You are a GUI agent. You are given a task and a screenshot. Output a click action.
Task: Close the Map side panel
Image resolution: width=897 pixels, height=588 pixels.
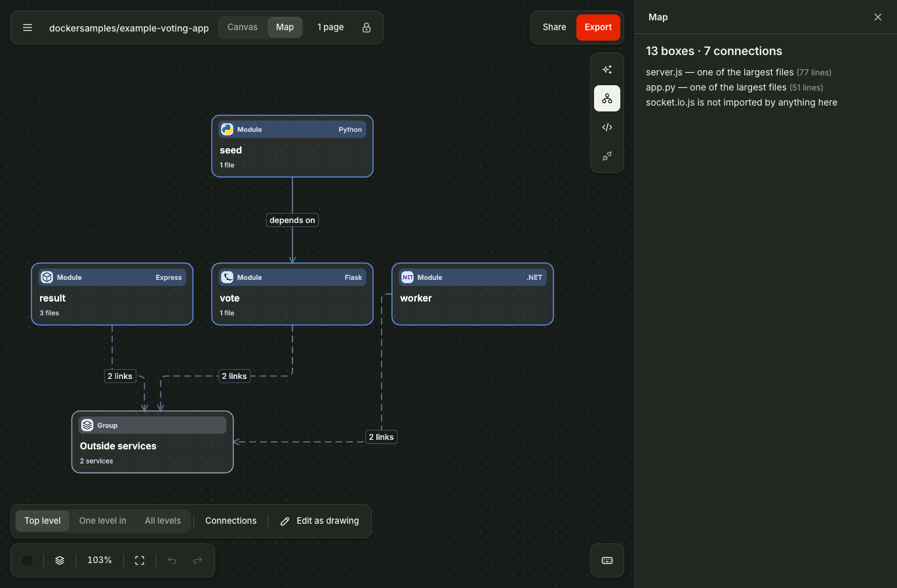point(878,17)
